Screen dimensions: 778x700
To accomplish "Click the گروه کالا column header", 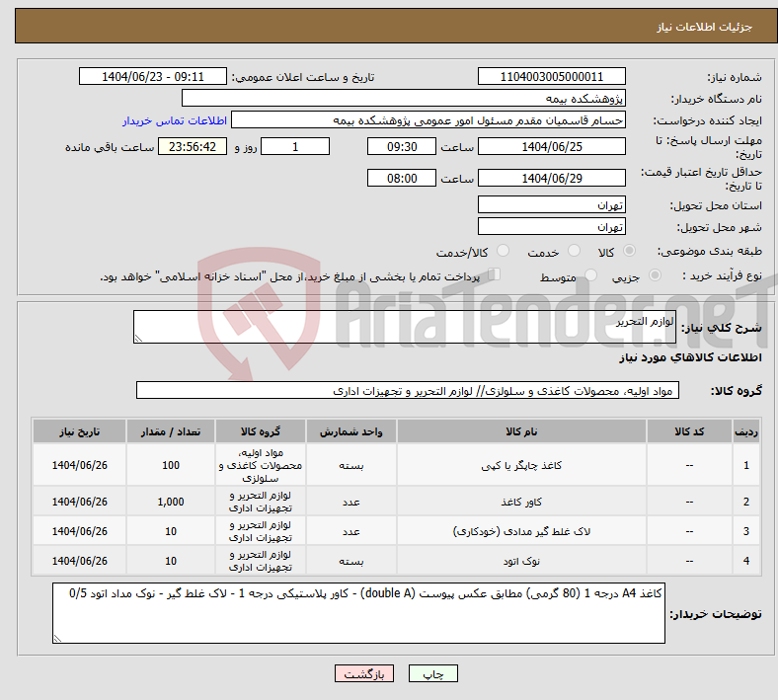I will point(261,431).
